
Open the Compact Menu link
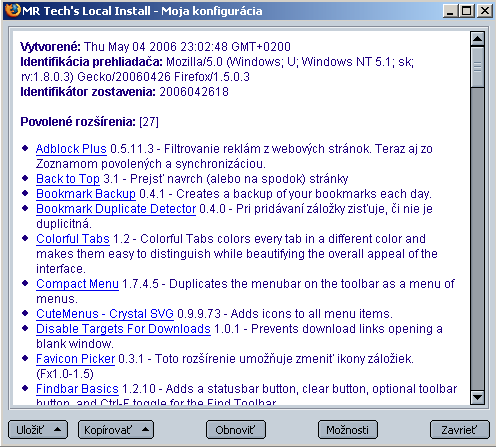(77, 284)
